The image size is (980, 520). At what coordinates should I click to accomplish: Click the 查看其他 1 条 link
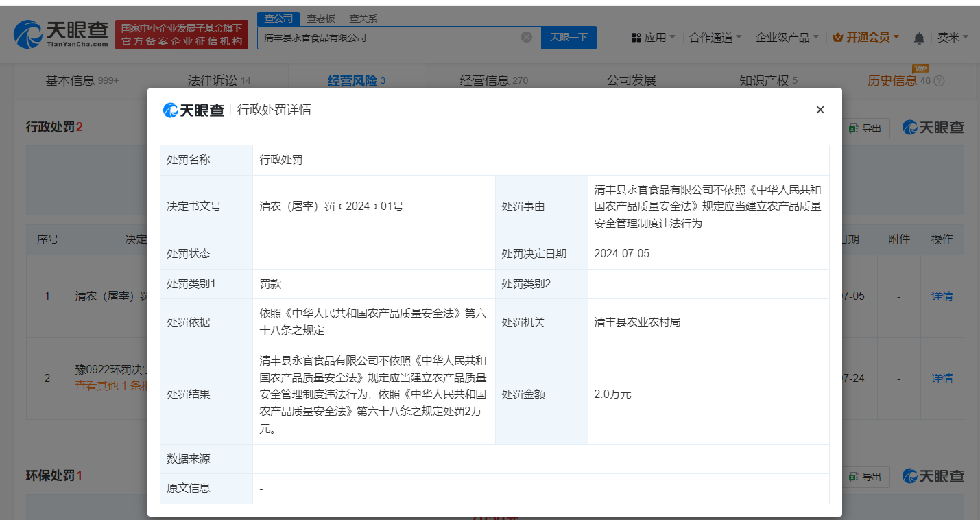(x=110, y=386)
